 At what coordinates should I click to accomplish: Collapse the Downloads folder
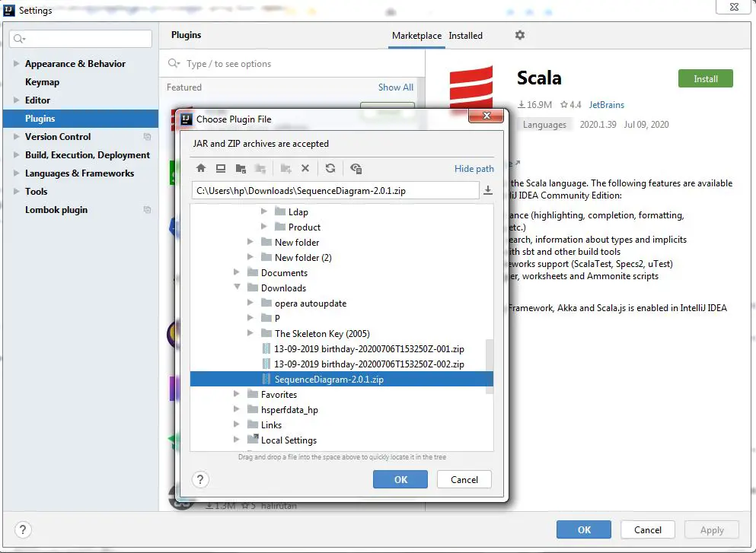[x=237, y=287]
